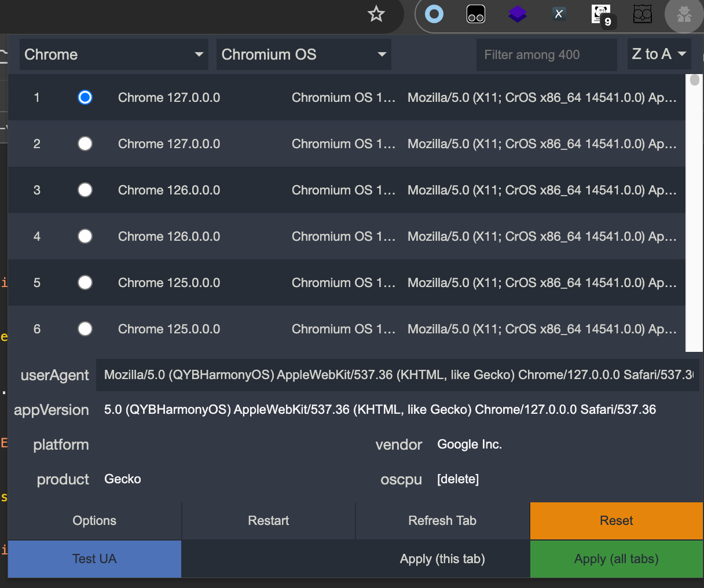This screenshot has width=704, height=588.
Task: Click Chrome 126.0.0.0 text in row 3
Action: coord(169,190)
